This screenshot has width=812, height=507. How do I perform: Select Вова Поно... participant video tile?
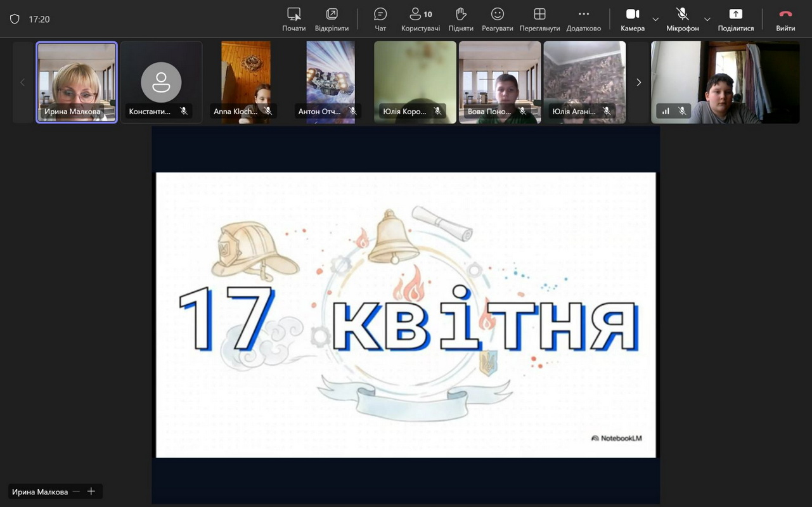(x=499, y=82)
